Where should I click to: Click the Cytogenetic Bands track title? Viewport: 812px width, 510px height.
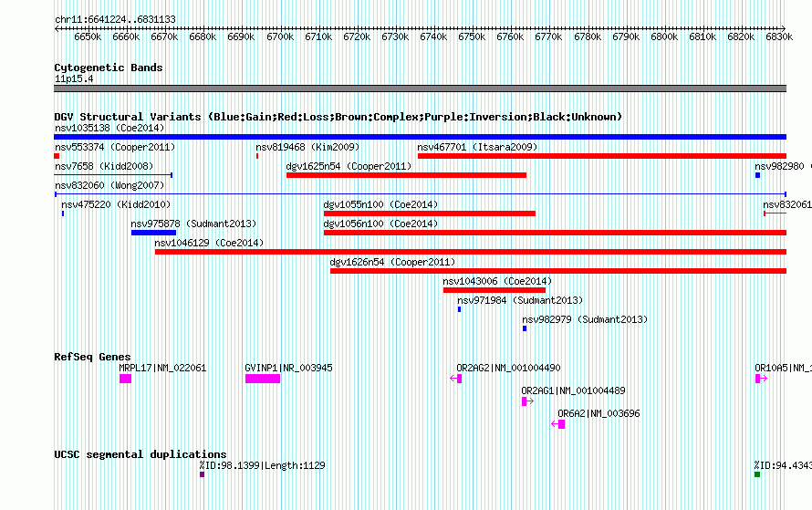109,68
